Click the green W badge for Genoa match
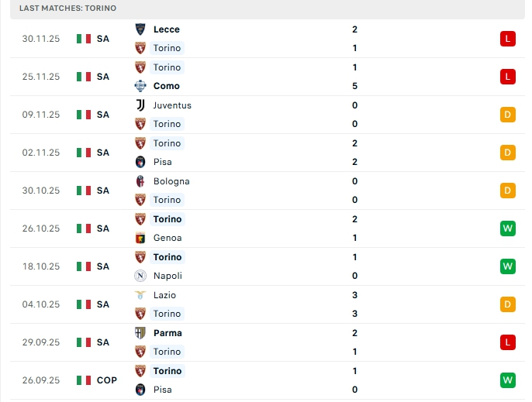 pos(508,228)
